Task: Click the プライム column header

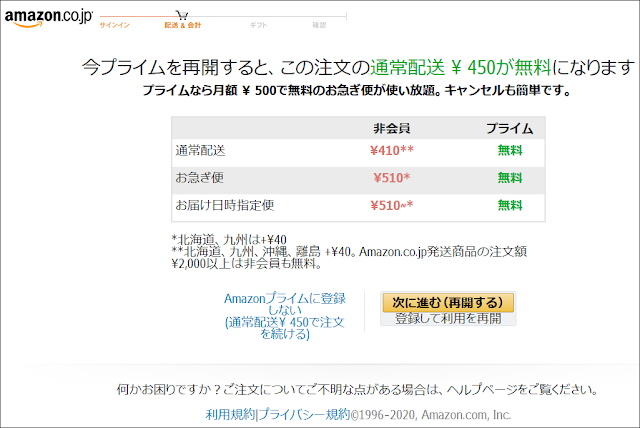Action: [510, 129]
